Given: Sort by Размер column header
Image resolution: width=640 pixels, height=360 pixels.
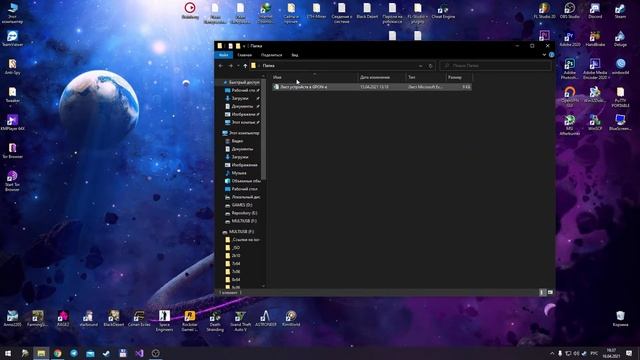Looking at the screenshot, I should (459, 77).
